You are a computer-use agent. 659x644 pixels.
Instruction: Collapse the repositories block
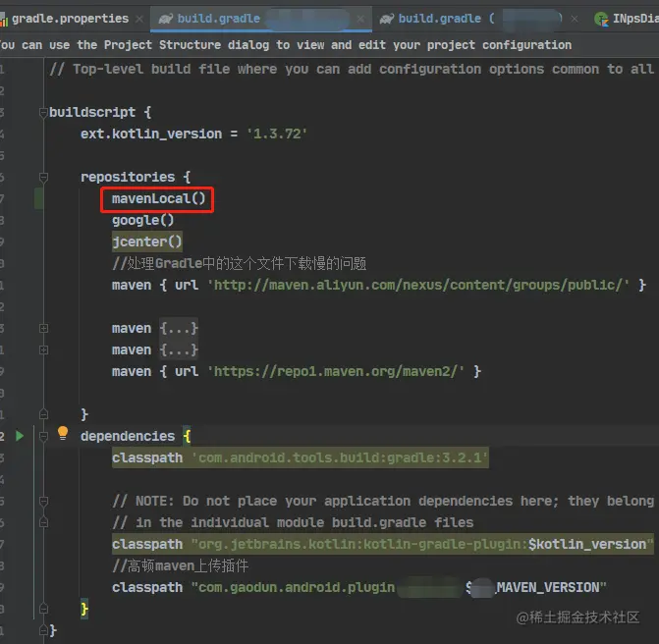point(43,177)
